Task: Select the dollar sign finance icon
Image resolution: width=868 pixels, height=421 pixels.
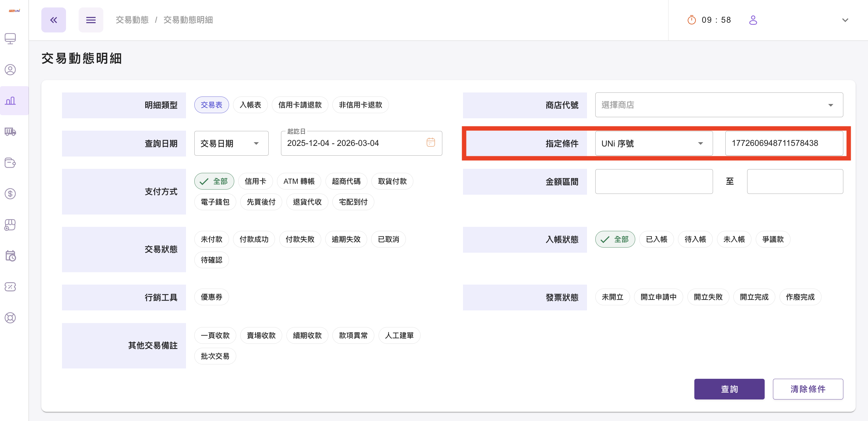Action: pyautogui.click(x=10, y=194)
